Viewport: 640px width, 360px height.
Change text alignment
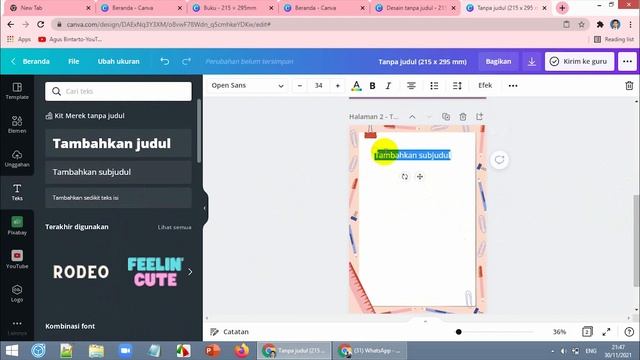point(411,86)
